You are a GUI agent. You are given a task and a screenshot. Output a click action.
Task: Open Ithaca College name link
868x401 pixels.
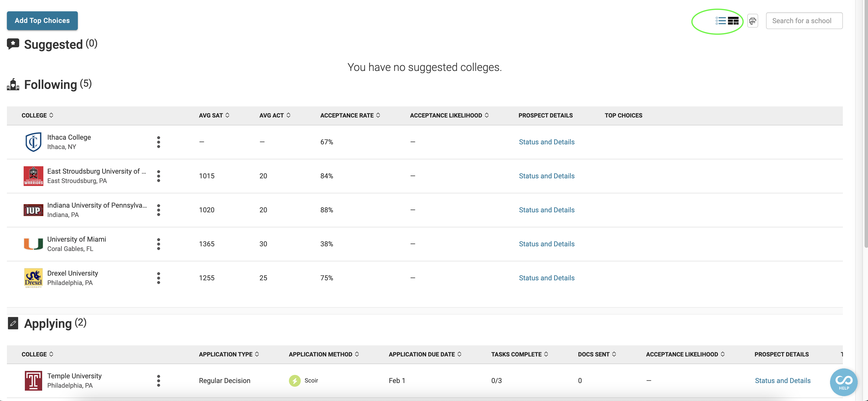(69, 137)
